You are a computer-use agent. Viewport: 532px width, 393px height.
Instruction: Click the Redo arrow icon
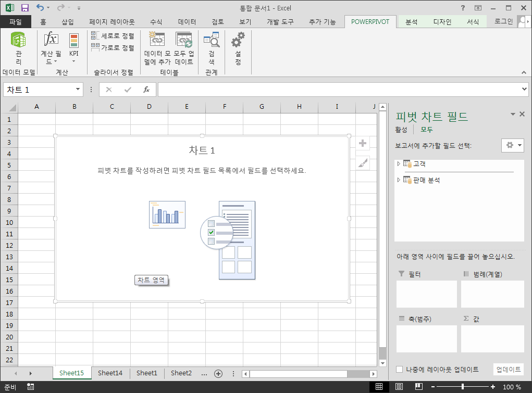[61, 7]
